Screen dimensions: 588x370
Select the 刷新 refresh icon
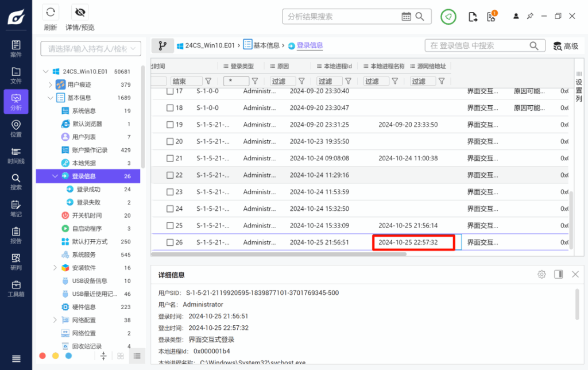[x=51, y=11]
